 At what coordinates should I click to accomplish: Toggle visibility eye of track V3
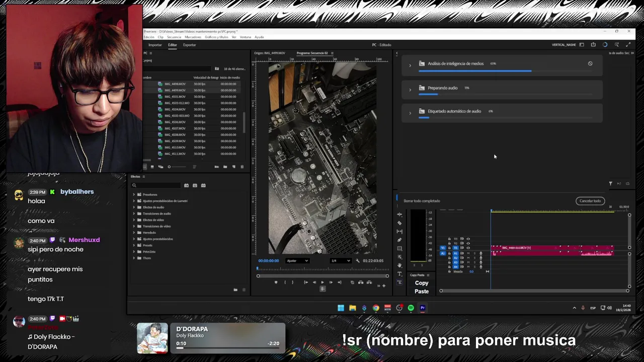[468, 239]
